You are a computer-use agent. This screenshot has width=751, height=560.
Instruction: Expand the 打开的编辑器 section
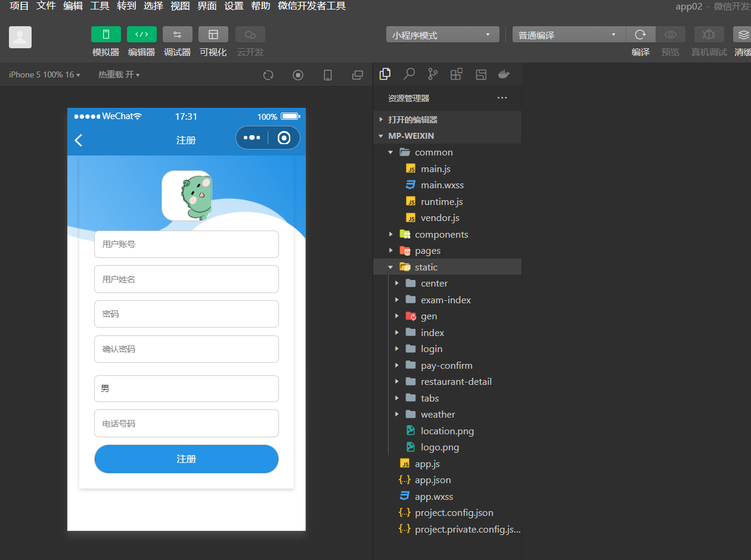(447, 120)
